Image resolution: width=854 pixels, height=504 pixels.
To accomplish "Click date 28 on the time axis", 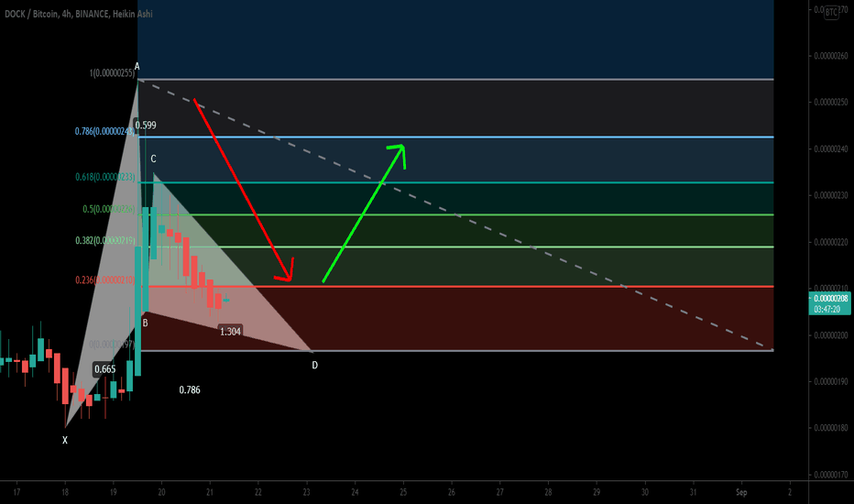I will pyautogui.click(x=549, y=492).
